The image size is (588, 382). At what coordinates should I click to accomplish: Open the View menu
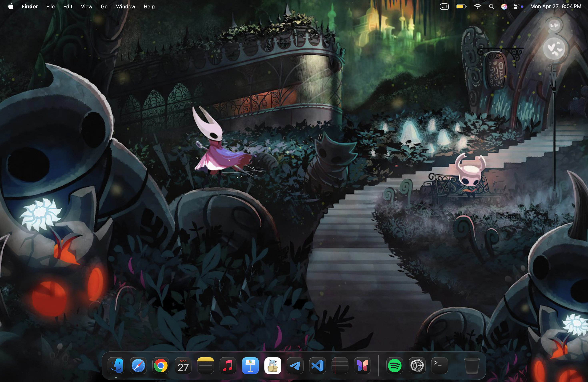coord(86,6)
